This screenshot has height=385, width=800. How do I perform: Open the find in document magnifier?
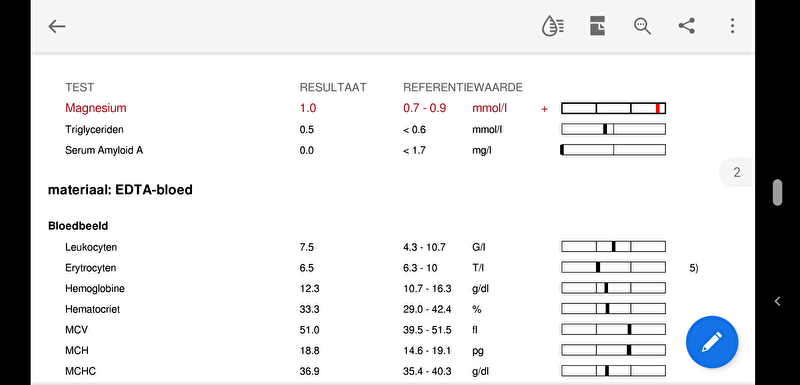642,26
